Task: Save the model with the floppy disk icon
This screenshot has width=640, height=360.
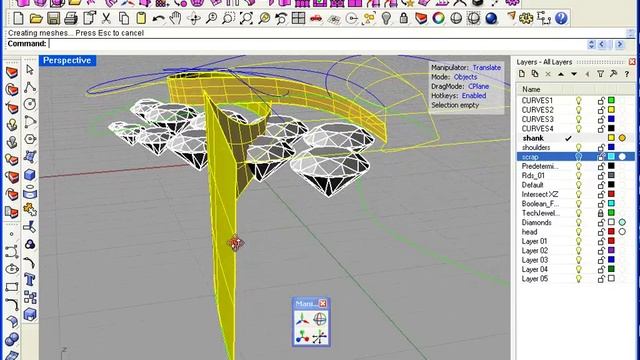Action: (x=53, y=18)
